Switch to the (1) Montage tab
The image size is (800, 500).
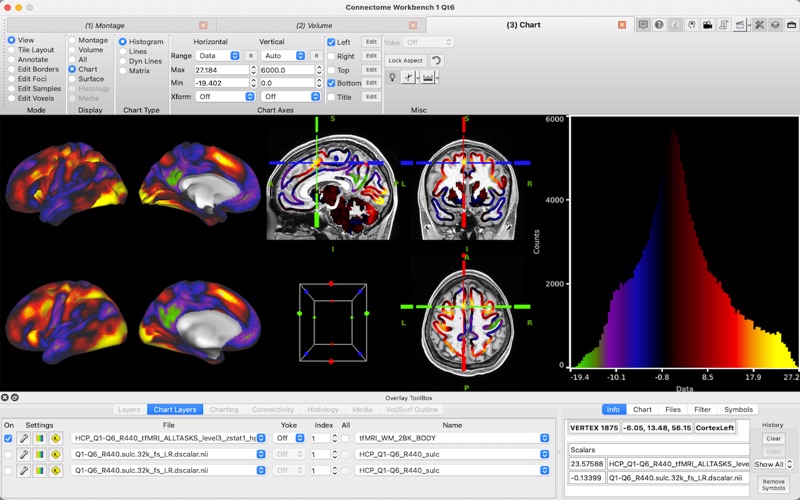pyautogui.click(x=105, y=26)
